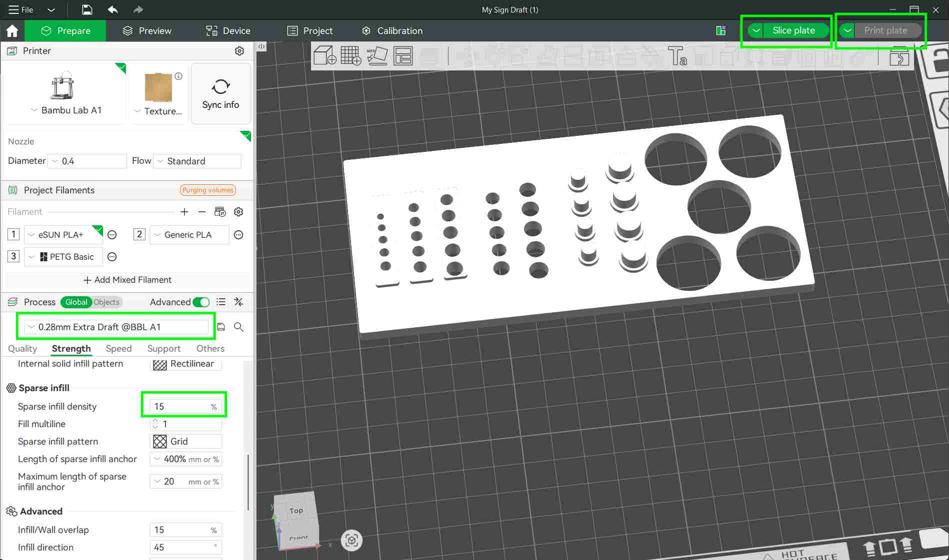The width and height of the screenshot is (949, 560).
Task: Save the process preset
Action: click(221, 327)
